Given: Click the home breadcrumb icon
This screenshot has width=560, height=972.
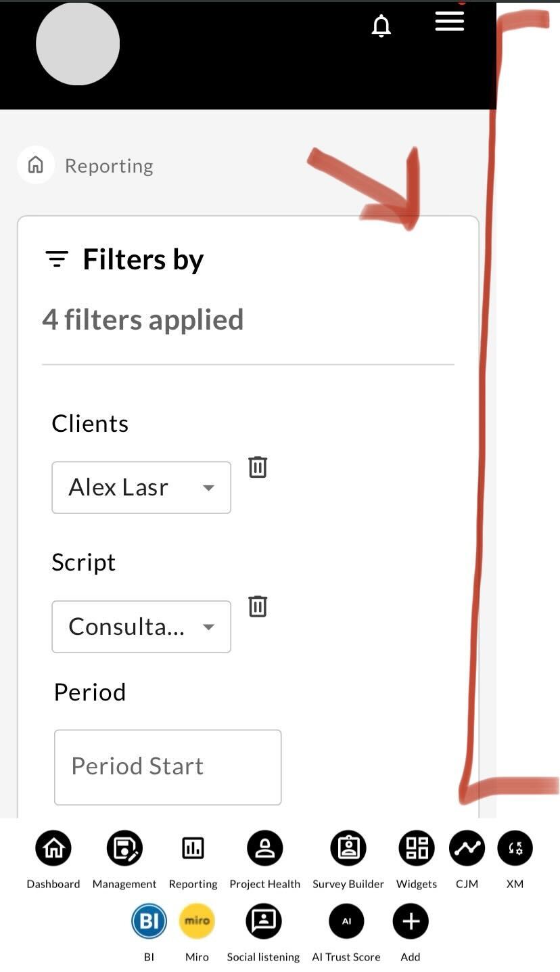Looking at the screenshot, I should pos(36,164).
